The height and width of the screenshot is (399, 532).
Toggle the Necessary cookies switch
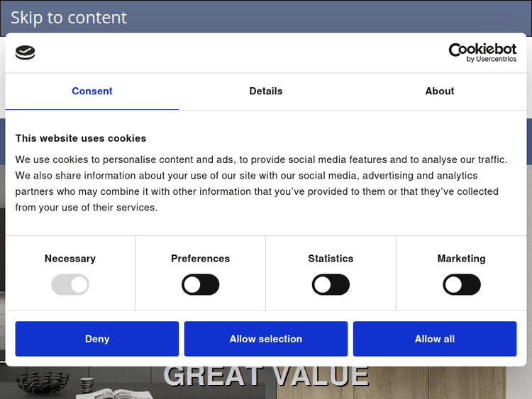tap(70, 285)
